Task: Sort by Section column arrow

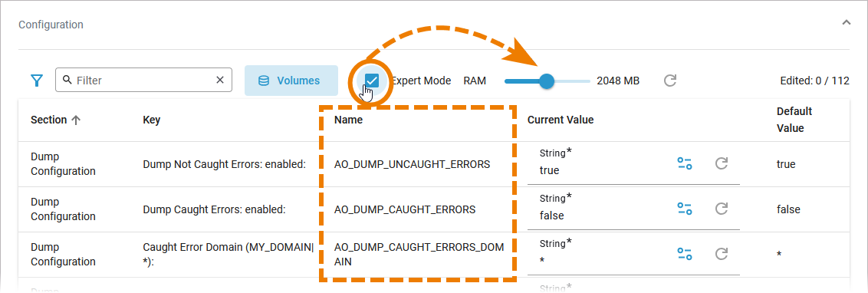Action: tap(77, 120)
